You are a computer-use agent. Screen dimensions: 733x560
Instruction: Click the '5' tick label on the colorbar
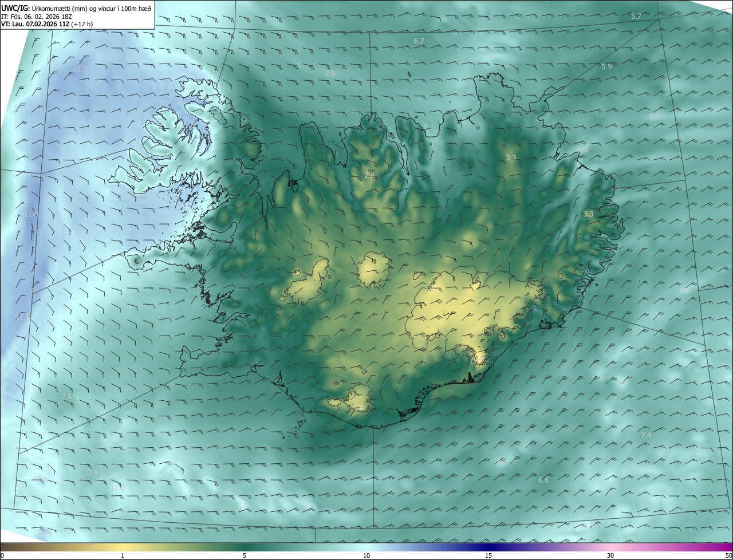coord(245,555)
